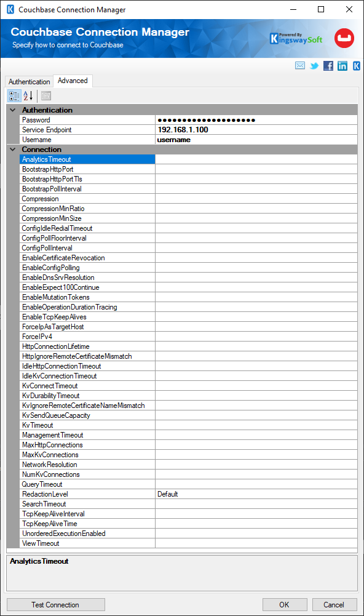This screenshot has width=364, height=616.
Task: Select the EnableConfigPolling property
Action: 87,268
